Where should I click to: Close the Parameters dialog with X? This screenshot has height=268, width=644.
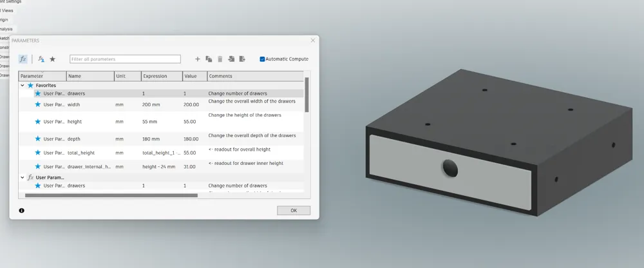(x=313, y=41)
